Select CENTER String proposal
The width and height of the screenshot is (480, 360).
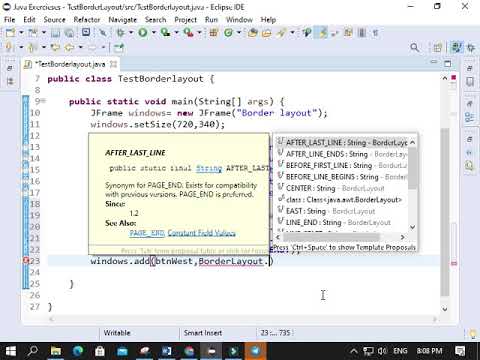point(343,188)
